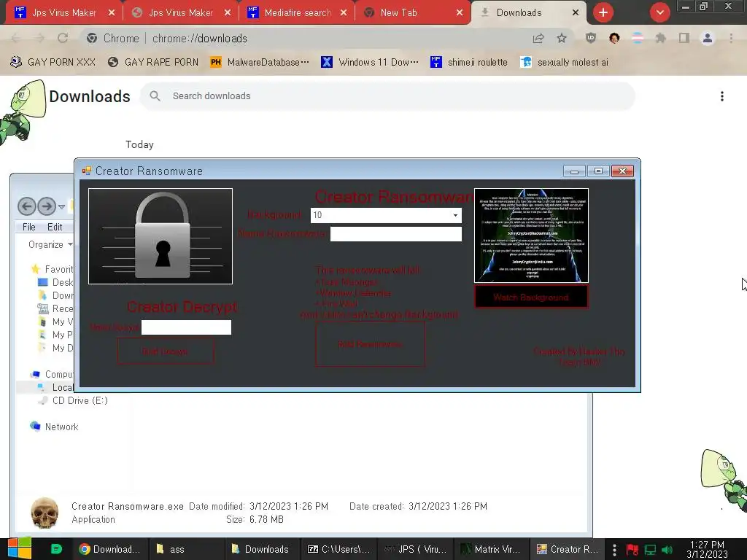Image resolution: width=747 pixels, height=560 pixels.
Task: Reload the downloads page
Action: (x=63, y=38)
